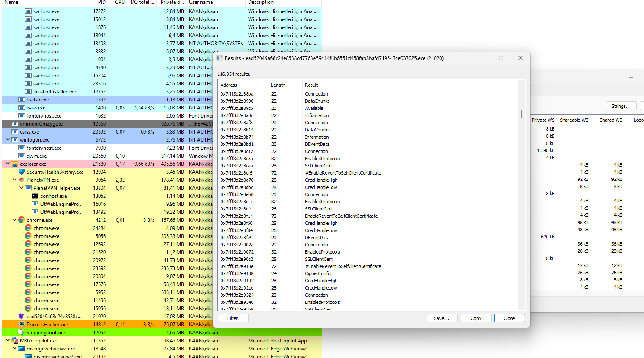644x358 pixels.
Task: Click the ProcessHacker.exe icon
Action: (22, 325)
